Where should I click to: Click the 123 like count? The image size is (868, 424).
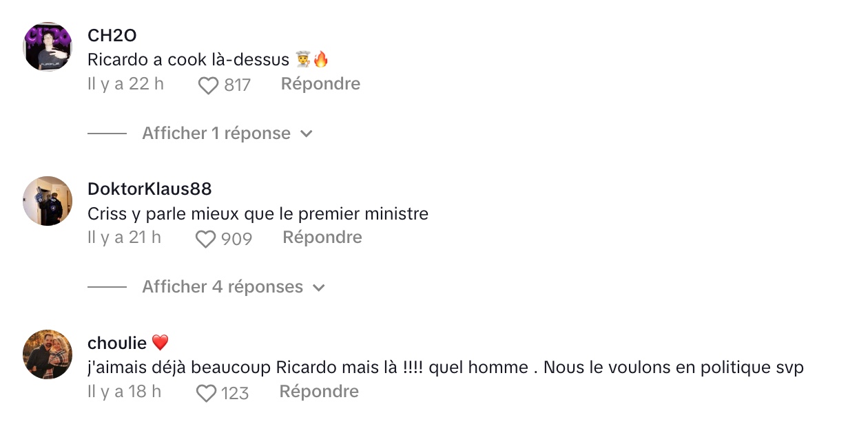235,393
